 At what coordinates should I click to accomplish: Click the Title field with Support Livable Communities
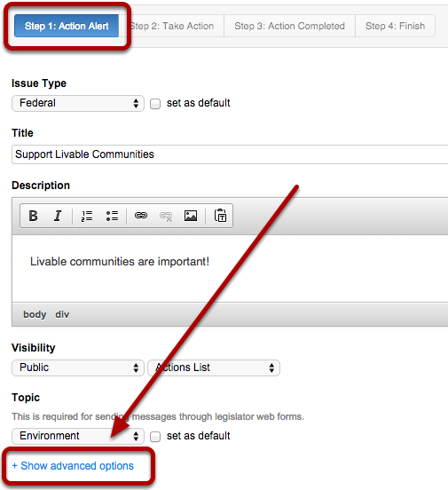(x=230, y=154)
